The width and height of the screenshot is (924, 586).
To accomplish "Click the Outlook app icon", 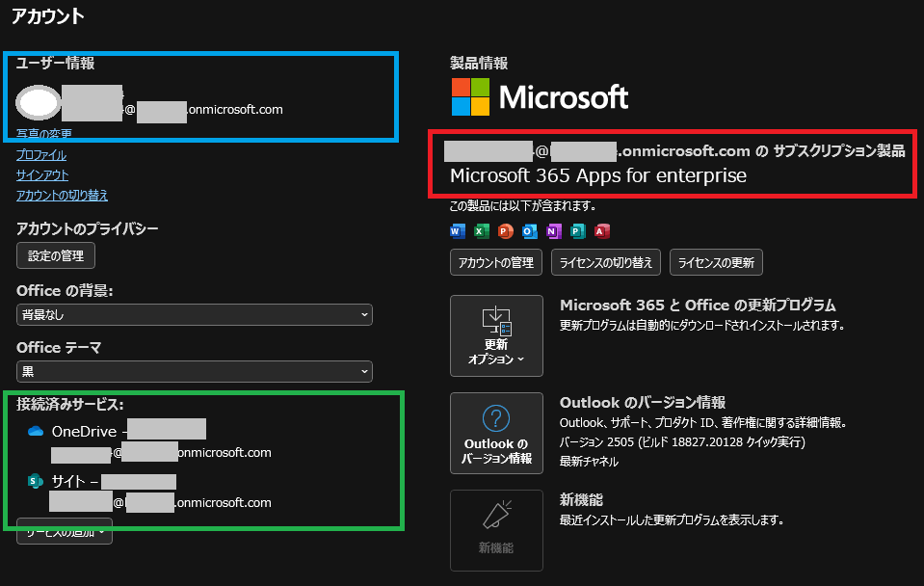I will click(530, 231).
